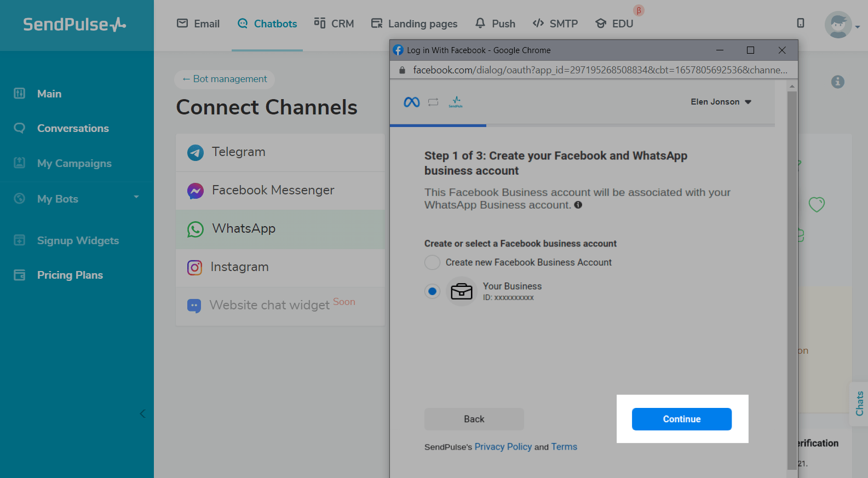The image size is (868, 478).
Task: Click the Instagram icon
Action: (x=195, y=267)
